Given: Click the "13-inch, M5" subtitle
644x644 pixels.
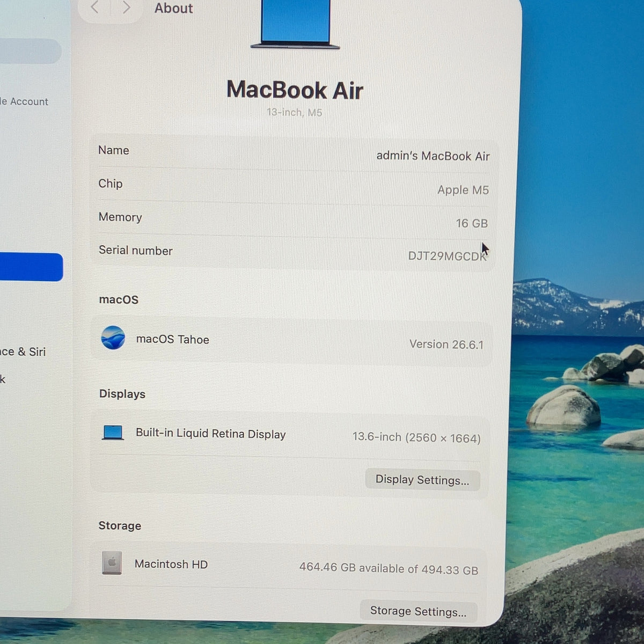Looking at the screenshot, I should click(295, 113).
